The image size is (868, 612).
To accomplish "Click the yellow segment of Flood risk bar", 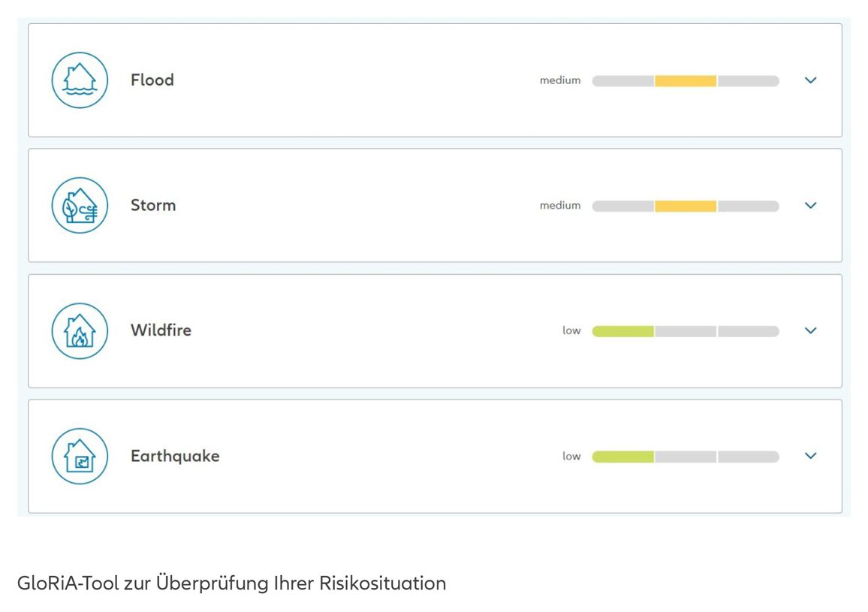I will [686, 81].
